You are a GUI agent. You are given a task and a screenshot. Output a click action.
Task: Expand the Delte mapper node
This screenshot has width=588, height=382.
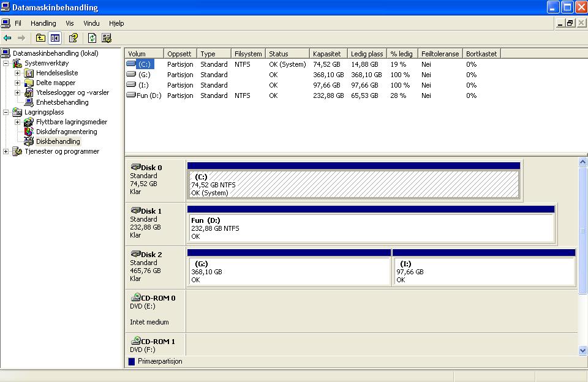[x=18, y=83]
